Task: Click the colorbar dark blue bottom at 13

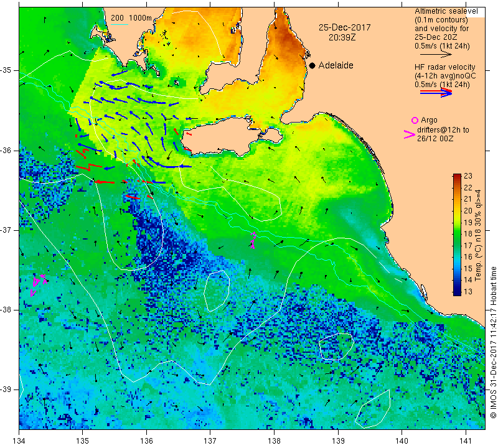Action: point(457,292)
